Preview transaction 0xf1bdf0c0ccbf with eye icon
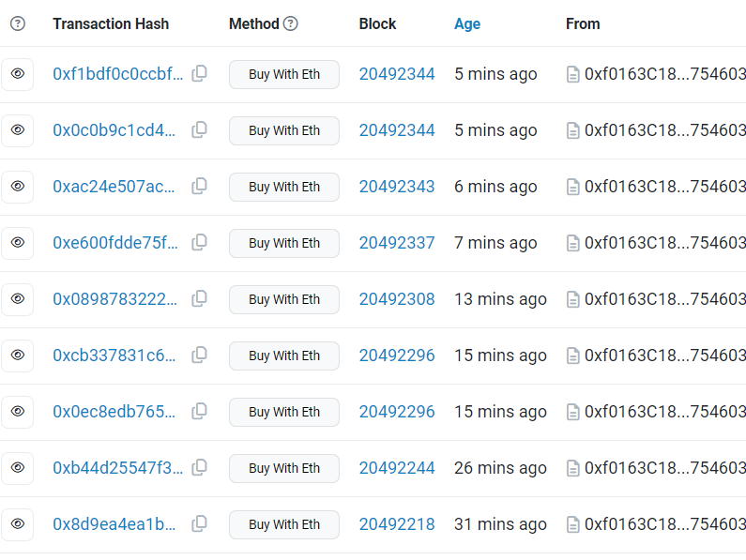The width and height of the screenshot is (746, 560). [17, 74]
